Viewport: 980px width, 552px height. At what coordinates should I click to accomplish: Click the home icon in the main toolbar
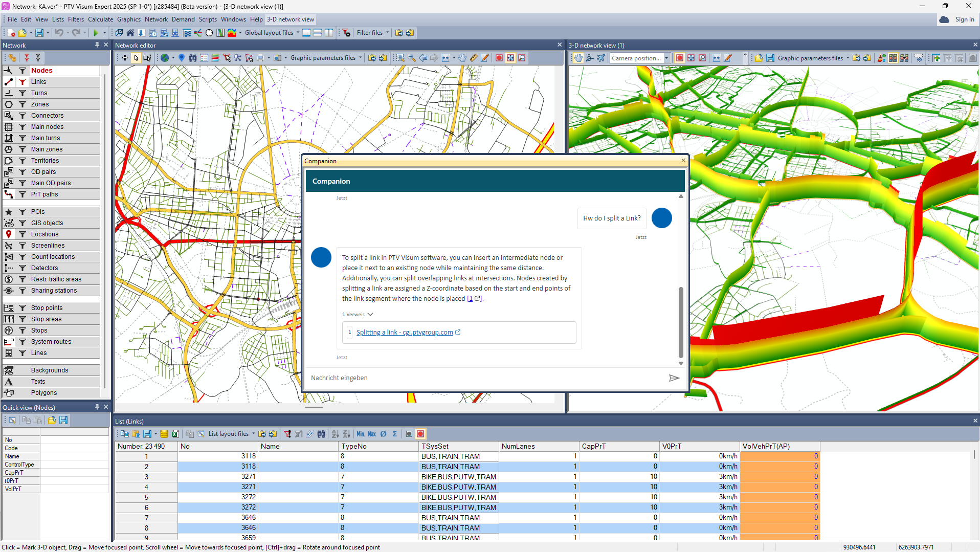point(130,33)
